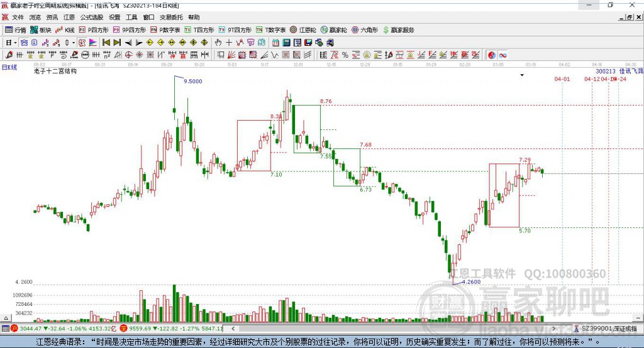Screen dimensions: 644x348
Task: Open the 9T四方形 tool
Action: 235,30
